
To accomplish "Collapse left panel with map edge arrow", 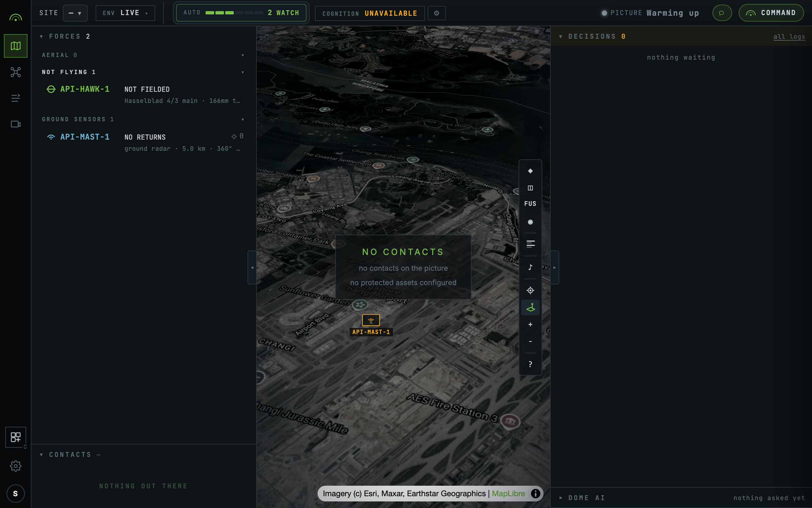I will (252, 267).
